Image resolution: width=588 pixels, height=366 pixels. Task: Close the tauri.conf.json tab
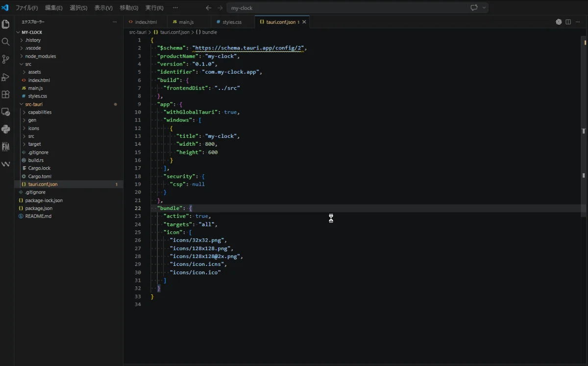click(x=304, y=22)
